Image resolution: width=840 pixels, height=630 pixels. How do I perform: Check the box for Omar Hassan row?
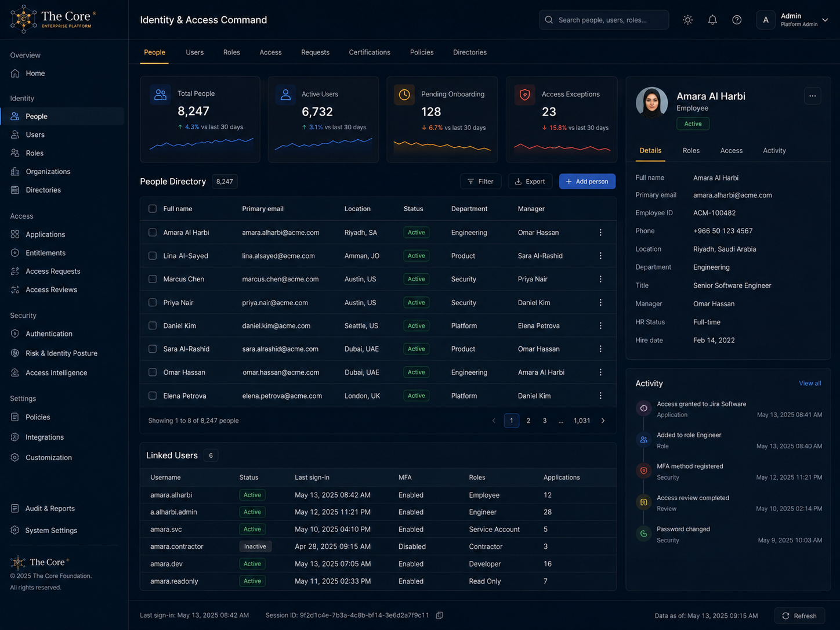153,372
